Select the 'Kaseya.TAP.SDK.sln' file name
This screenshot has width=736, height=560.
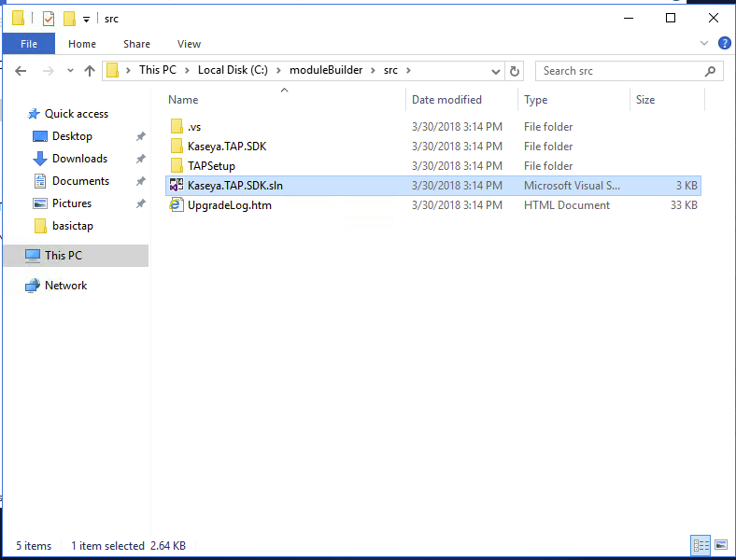coord(235,186)
